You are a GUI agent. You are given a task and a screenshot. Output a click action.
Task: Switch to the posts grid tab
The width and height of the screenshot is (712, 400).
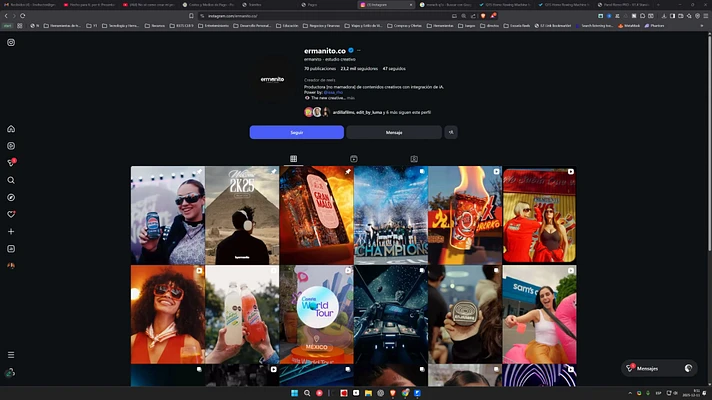pos(293,159)
